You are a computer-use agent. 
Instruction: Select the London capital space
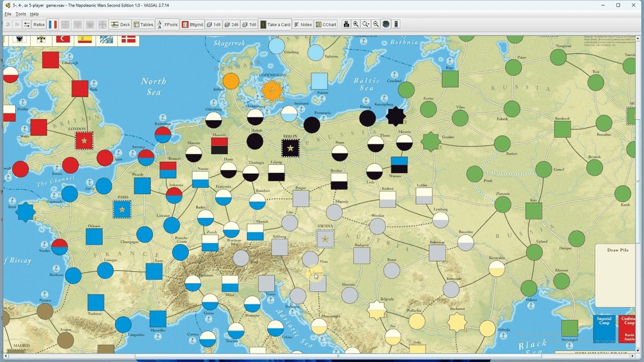tap(84, 141)
